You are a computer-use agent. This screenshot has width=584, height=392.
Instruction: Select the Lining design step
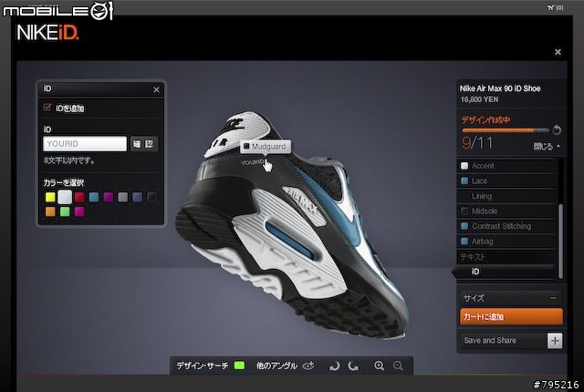(x=506, y=196)
